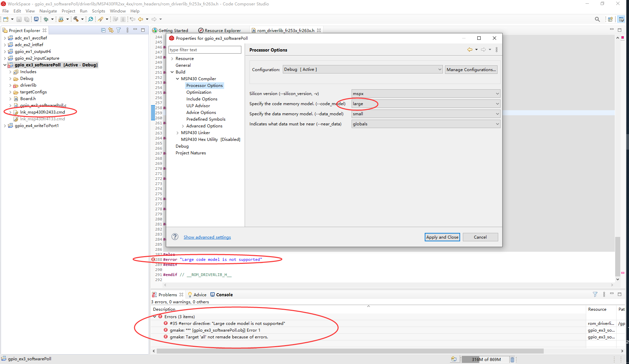629x364 pixels.
Task: Switch to the Resource Explorer tab
Action: coord(219,30)
